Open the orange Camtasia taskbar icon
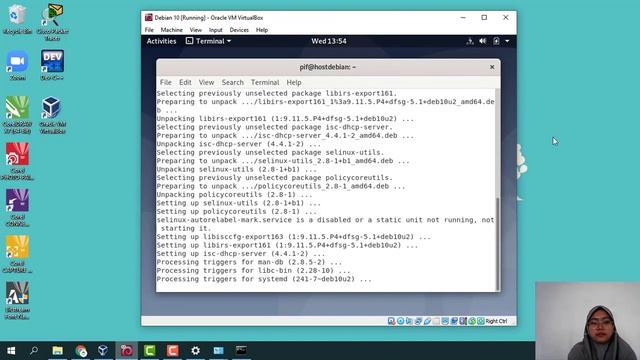 click(172, 351)
